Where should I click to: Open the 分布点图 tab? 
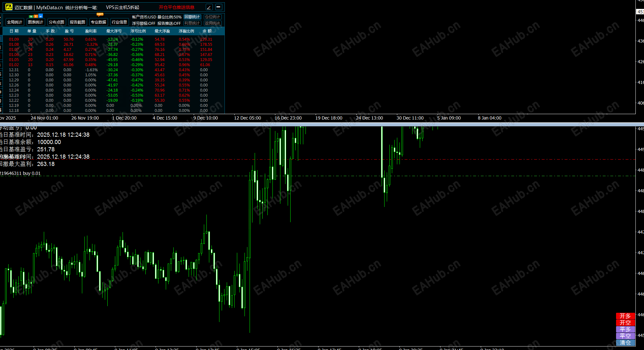click(x=57, y=22)
